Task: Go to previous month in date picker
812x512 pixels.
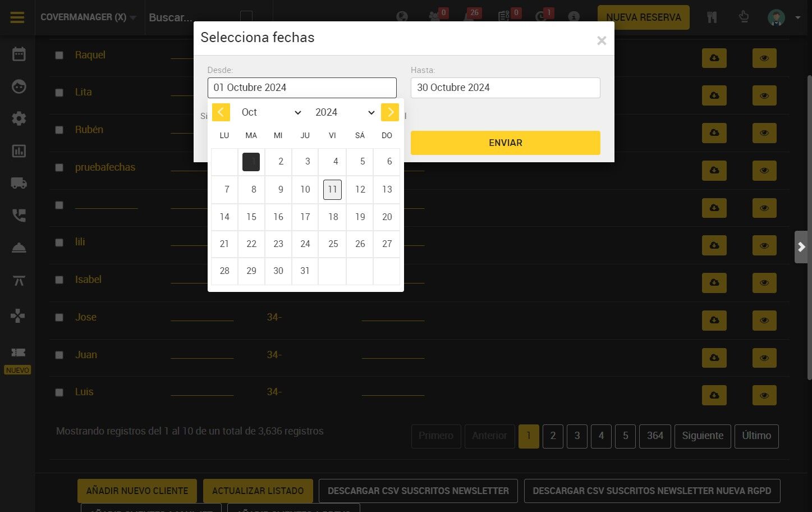Action: point(221,112)
